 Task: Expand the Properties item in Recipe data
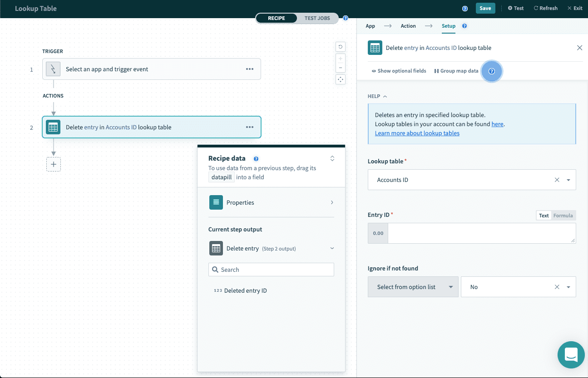tap(271, 202)
